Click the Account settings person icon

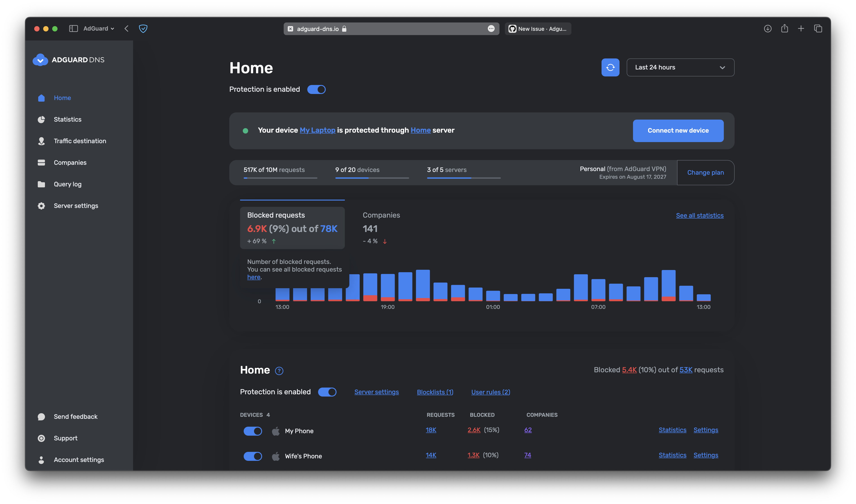pyautogui.click(x=41, y=460)
